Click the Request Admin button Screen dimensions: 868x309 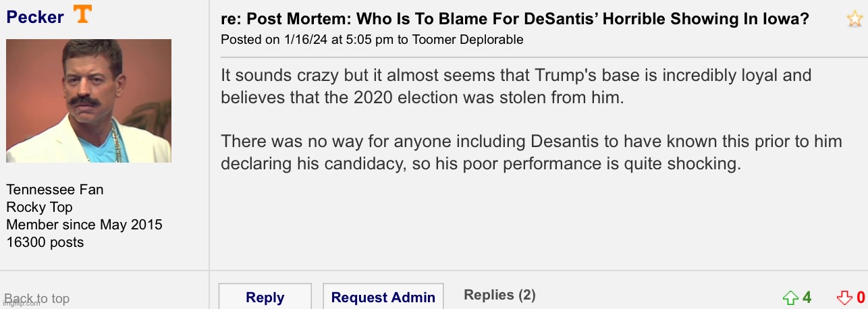click(383, 298)
